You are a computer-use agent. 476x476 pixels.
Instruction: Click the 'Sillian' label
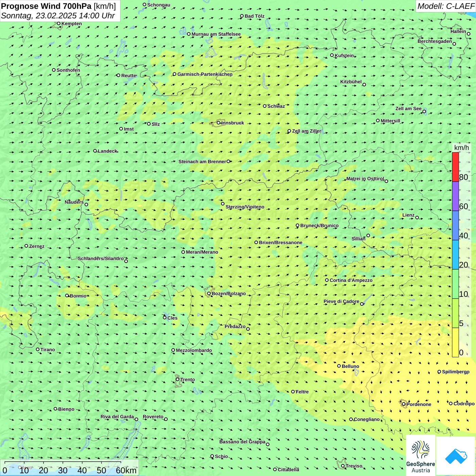358,239
